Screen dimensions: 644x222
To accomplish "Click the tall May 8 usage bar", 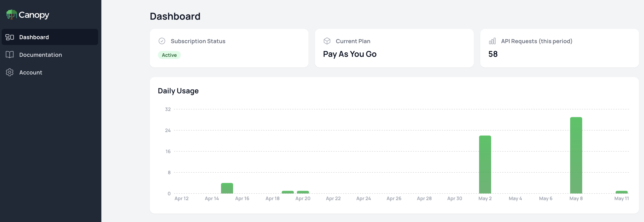I will [x=576, y=155].
